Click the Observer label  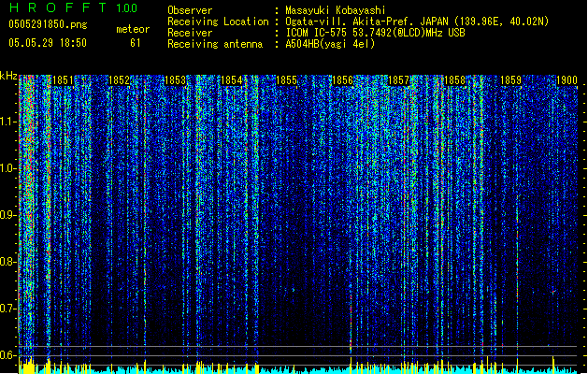tap(190, 10)
